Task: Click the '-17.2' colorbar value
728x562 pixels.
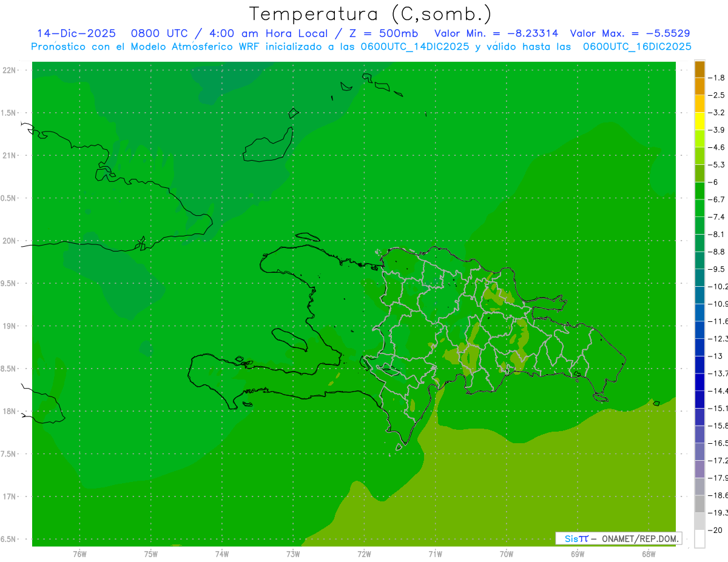Action: [718, 461]
